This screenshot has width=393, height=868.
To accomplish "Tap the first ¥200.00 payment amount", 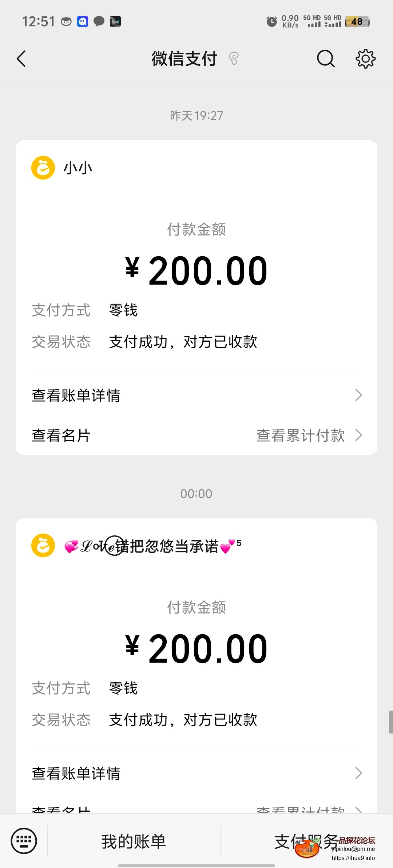I will pyautogui.click(x=196, y=271).
